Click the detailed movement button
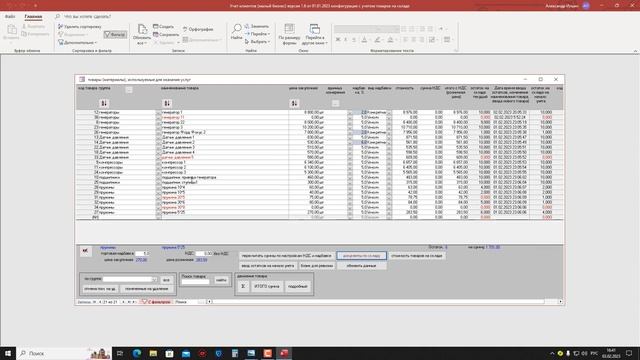This screenshot has height=360, width=640. point(298,287)
